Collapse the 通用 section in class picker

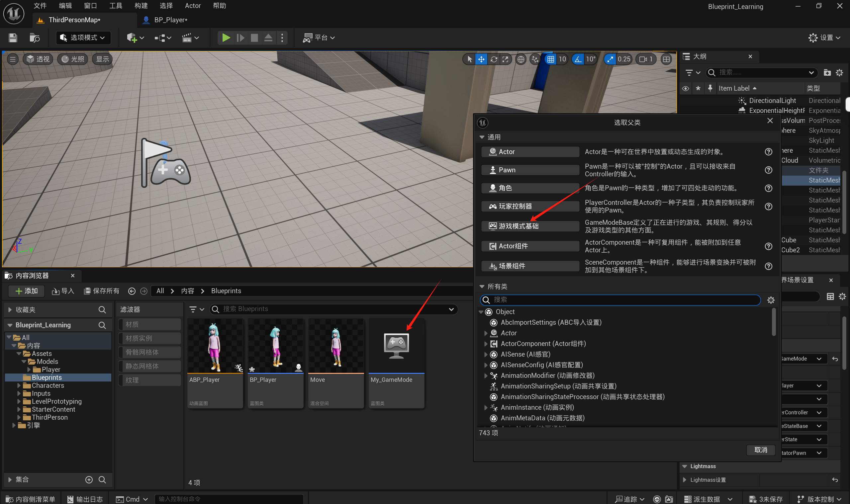tap(482, 137)
